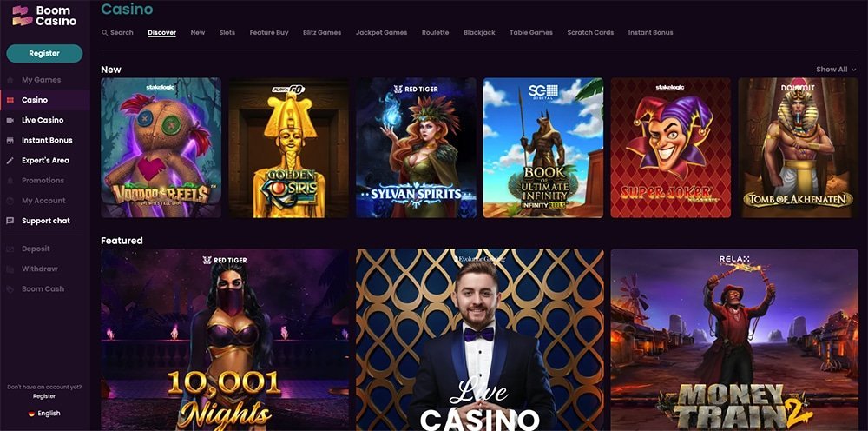Click the German flag language icon
Viewport: 868px width, 431px height.
pos(31,414)
